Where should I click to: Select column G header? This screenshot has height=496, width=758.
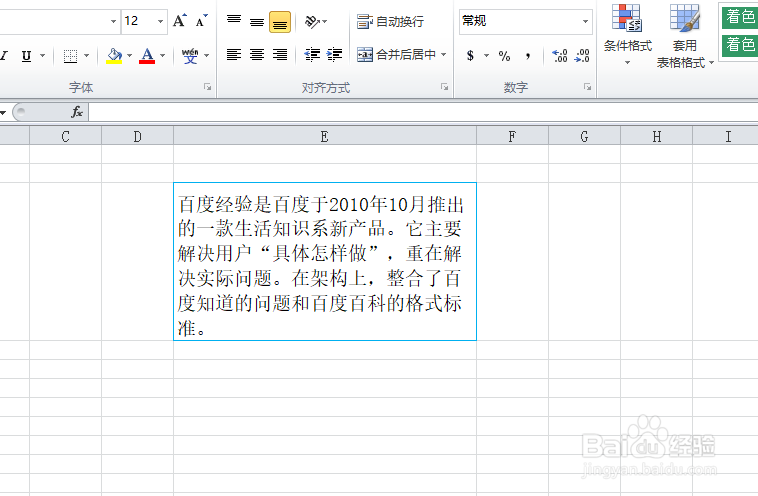584,137
